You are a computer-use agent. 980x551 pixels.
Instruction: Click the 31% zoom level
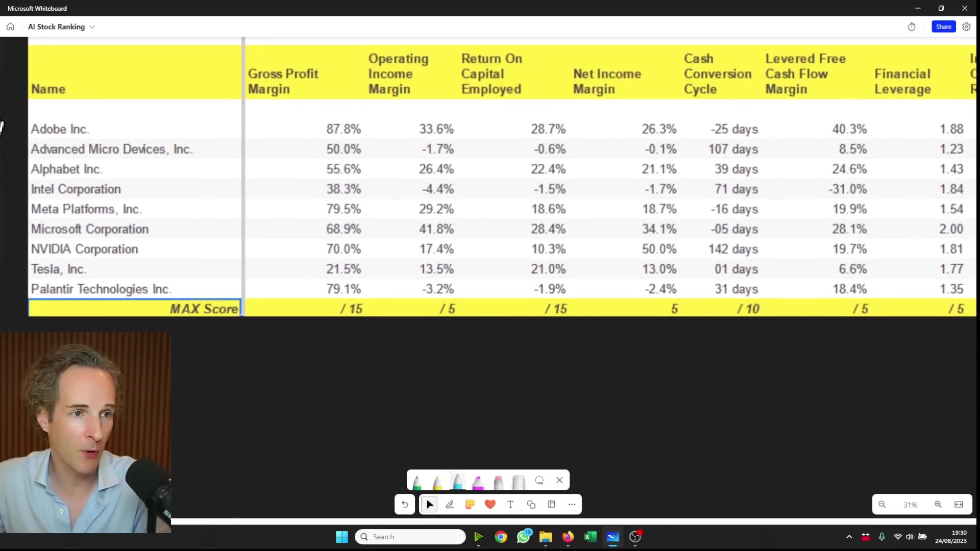coord(910,505)
